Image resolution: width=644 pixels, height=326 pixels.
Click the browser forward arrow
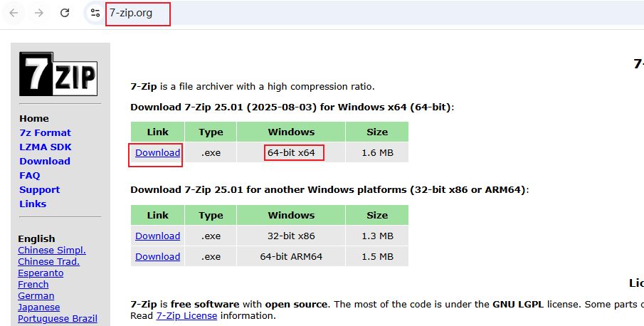click(x=39, y=13)
